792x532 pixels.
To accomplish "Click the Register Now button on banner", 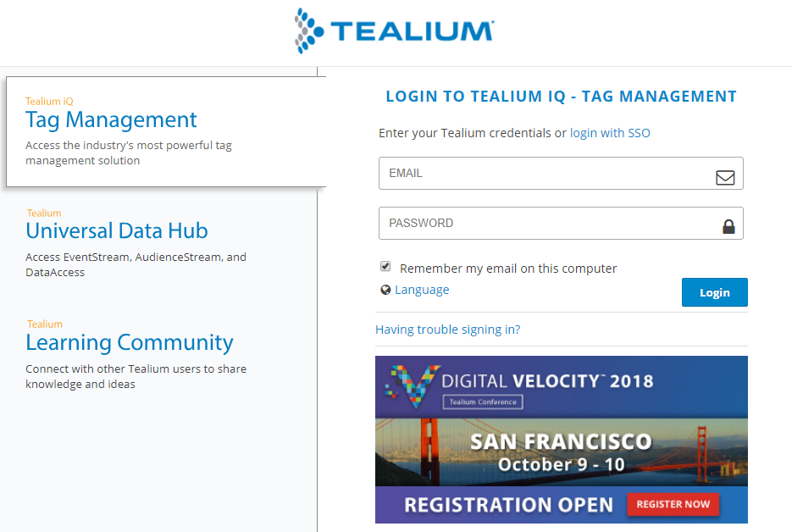I will coord(673,504).
